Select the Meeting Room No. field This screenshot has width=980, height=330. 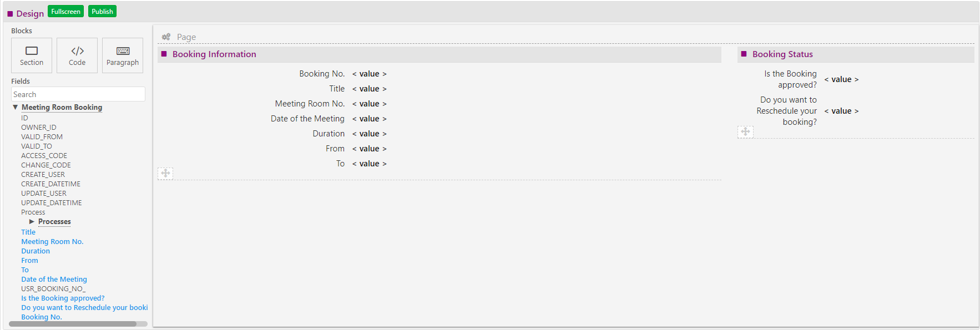(x=52, y=241)
